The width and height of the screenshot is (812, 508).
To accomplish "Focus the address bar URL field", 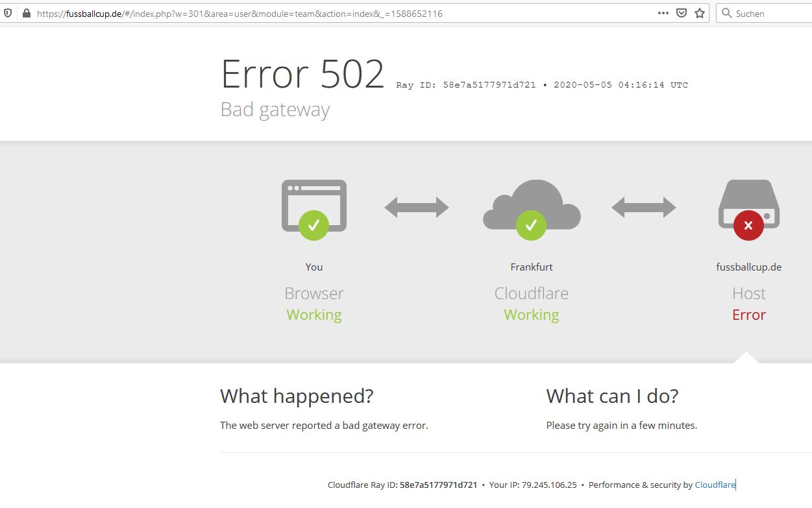I will [x=325, y=13].
